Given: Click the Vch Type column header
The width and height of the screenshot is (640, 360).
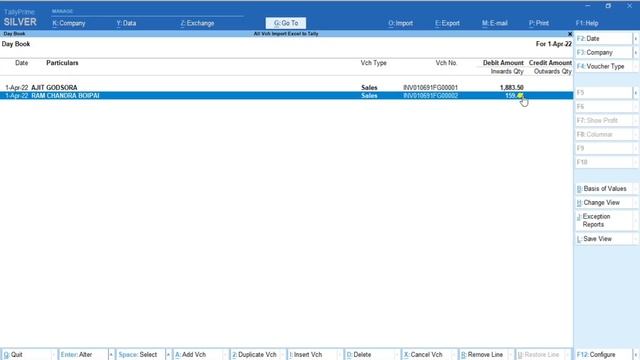Looking at the screenshot, I should 373,63.
